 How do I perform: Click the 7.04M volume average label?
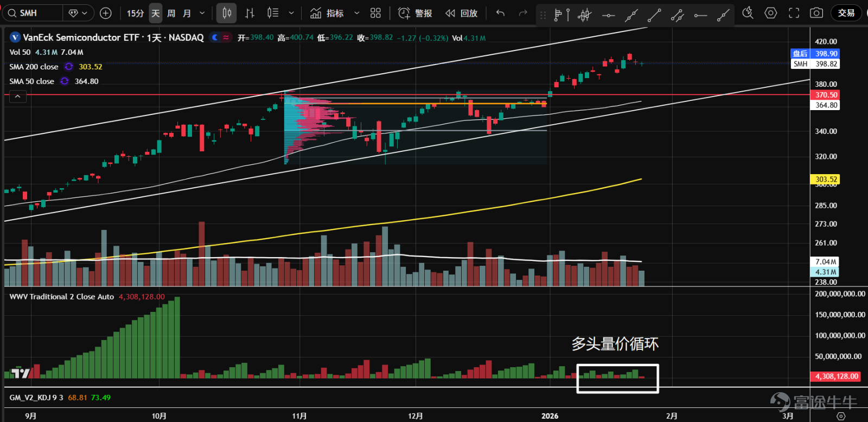(825, 262)
